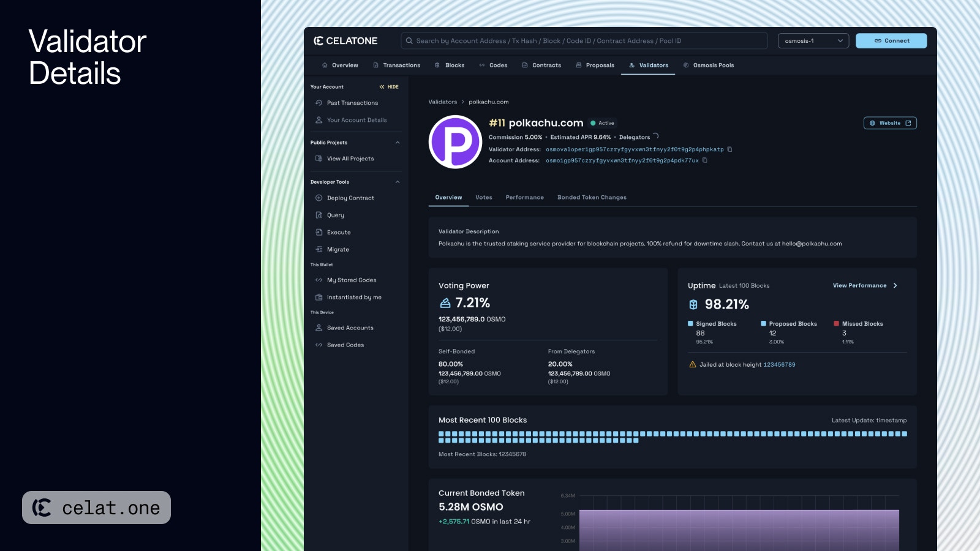Click the Missed Blocks red legend swatch
The image size is (980, 551).
click(836, 323)
